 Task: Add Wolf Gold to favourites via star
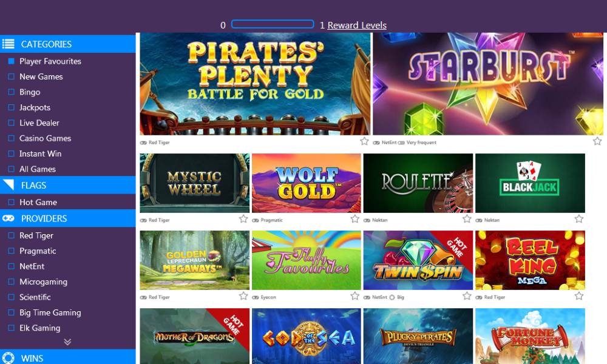point(355,219)
